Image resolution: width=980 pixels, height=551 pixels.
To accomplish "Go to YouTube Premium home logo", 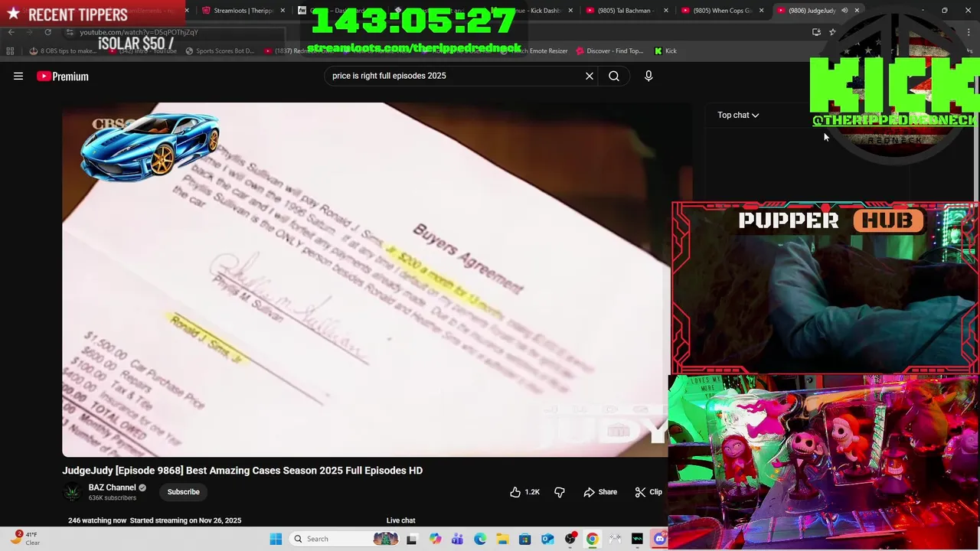I will click(x=63, y=76).
